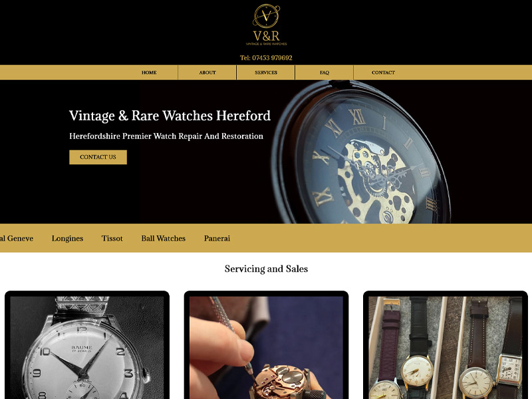The height and width of the screenshot is (399, 532).
Task: Open the watch repair hands photo
Action: coord(267,344)
